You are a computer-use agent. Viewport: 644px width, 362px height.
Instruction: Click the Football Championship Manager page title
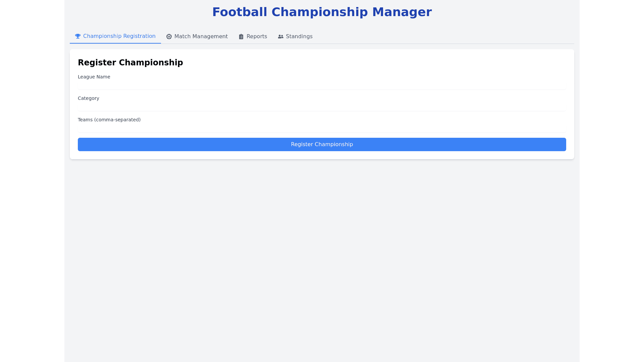(322, 12)
